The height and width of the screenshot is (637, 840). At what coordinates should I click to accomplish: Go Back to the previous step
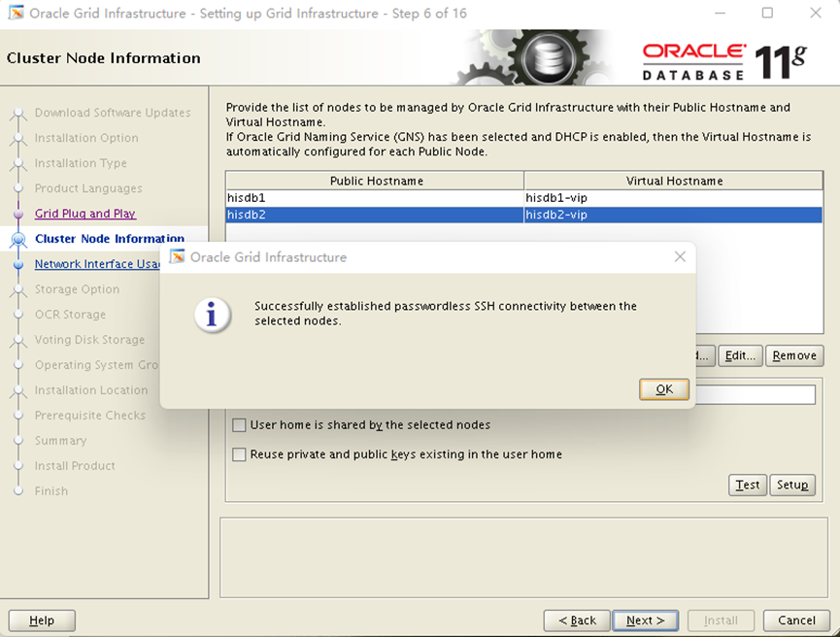pyautogui.click(x=577, y=620)
